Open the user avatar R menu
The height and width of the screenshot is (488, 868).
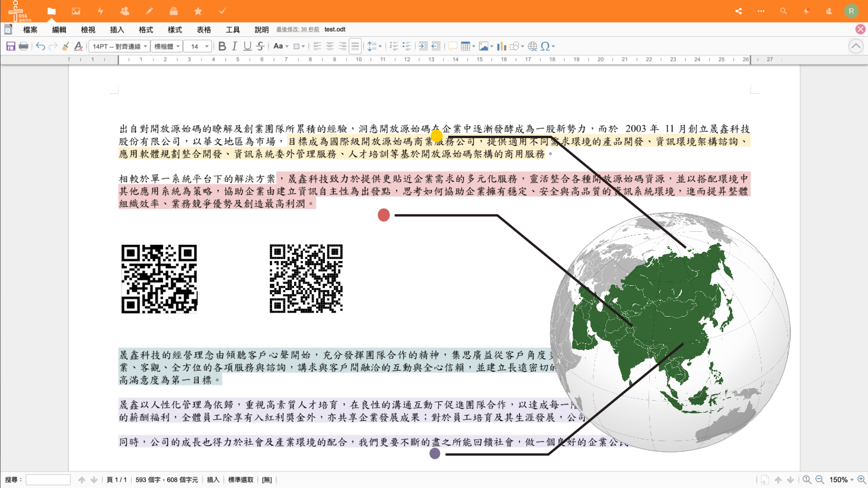(x=851, y=11)
